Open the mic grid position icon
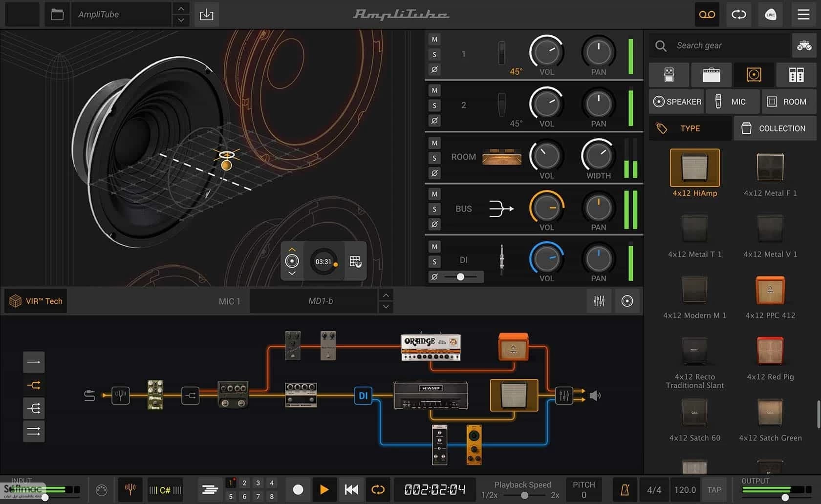Image resolution: width=821 pixels, height=504 pixels. click(x=355, y=262)
